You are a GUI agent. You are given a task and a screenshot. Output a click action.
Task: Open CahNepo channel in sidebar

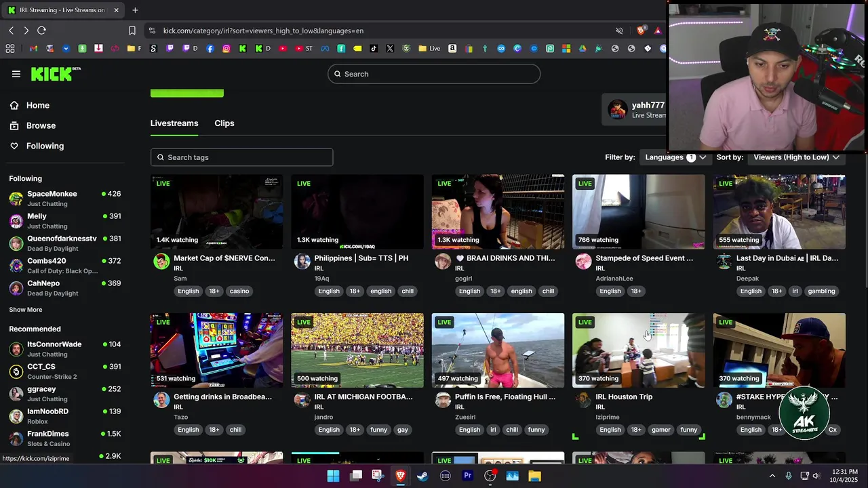65,287
